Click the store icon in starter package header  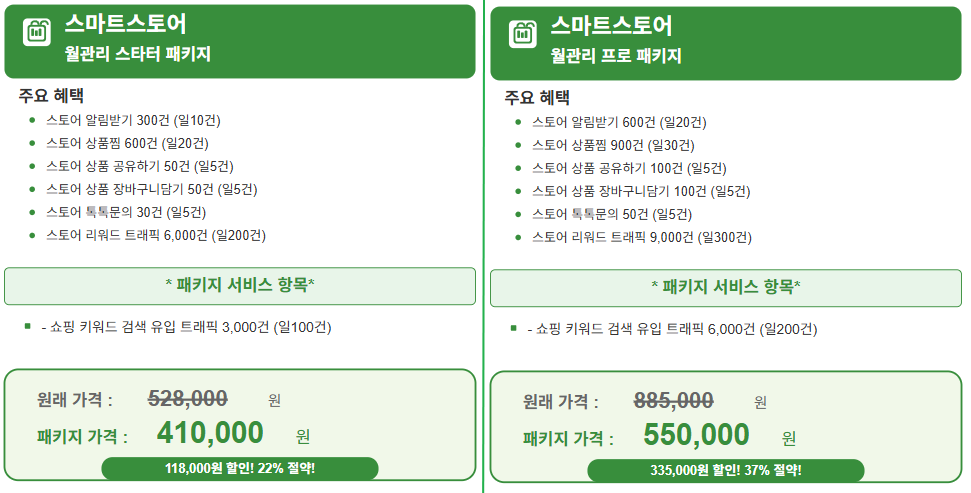pos(37,32)
